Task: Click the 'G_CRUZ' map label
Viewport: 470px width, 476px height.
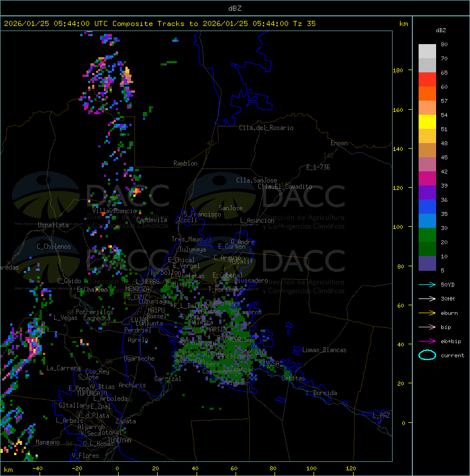Action: (137, 297)
